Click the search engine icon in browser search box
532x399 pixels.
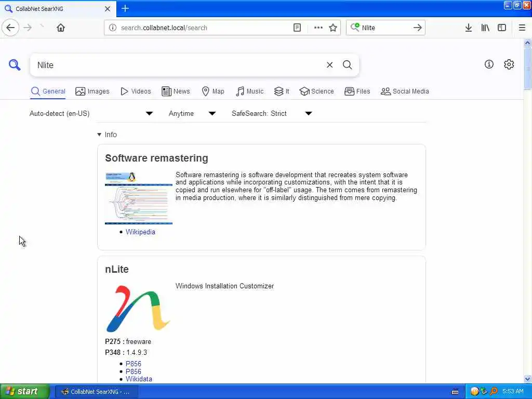[x=355, y=27]
